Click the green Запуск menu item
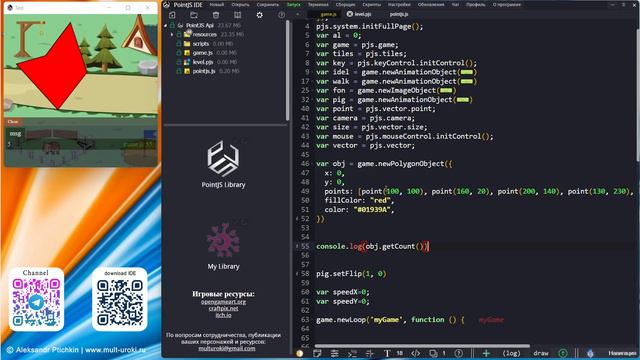640x360 pixels. coord(293,4)
